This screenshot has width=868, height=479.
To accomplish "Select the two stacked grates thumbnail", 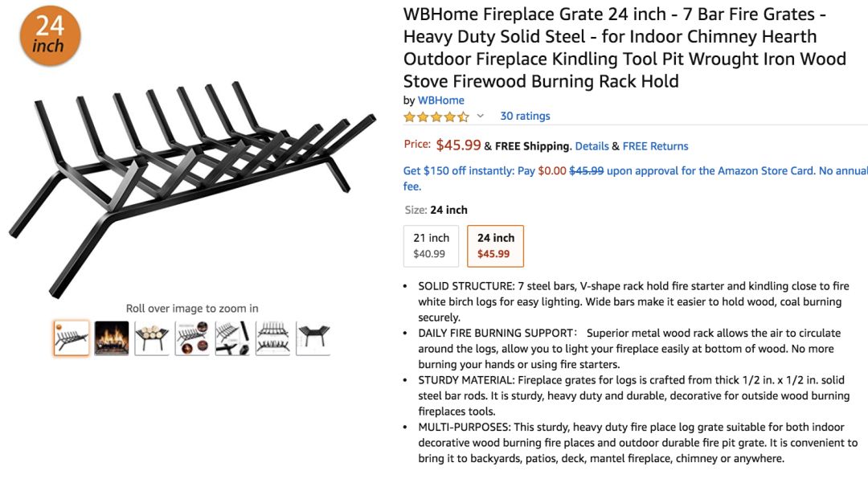I will tap(272, 338).
